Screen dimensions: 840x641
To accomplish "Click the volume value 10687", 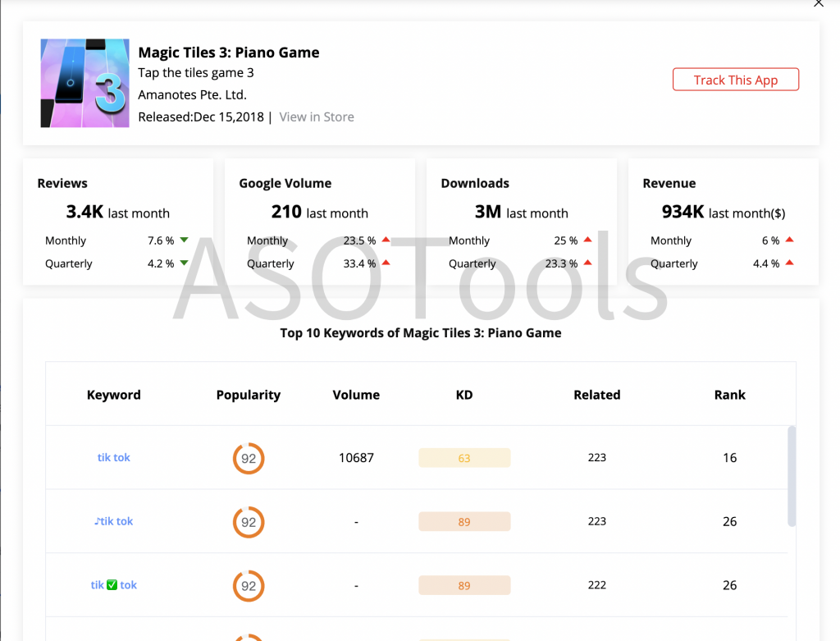I will pyautogui.click(x=356, y=458).
